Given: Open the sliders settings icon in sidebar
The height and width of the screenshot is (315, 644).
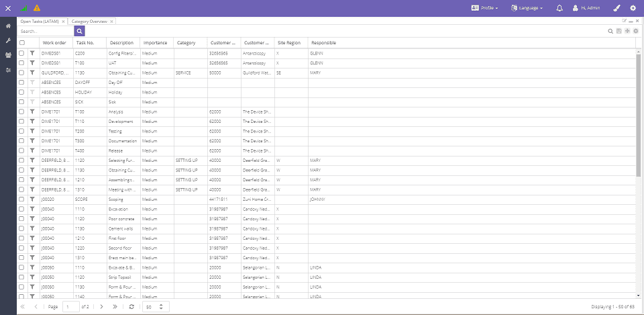Looking at the screenshot, I should click(8, 71).
